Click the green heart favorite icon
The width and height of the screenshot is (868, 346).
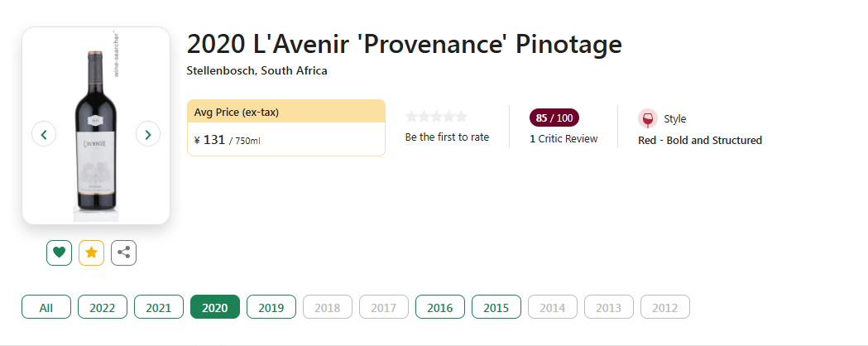[x=59, y=252]
